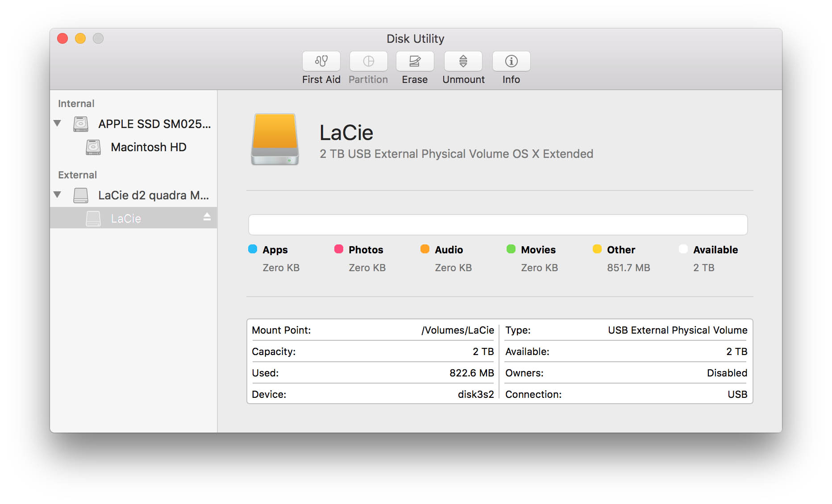Click the "Device:" label
This screenshot has width=832, height=504.
tap(269, 395)
